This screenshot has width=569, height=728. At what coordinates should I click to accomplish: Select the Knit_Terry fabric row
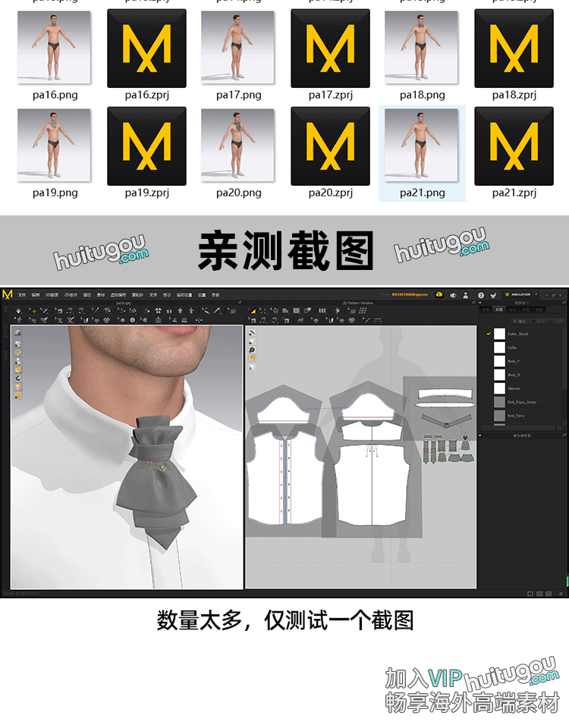(x=523, y=416)
